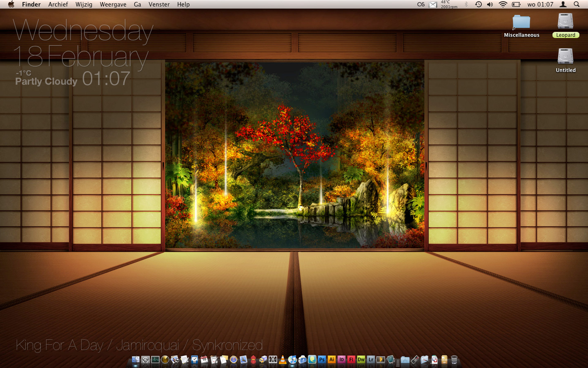The height and width of the screenshot is (368, 588).
Task: Open the Utilities folder stack in Dock
Action: (425, 360)
